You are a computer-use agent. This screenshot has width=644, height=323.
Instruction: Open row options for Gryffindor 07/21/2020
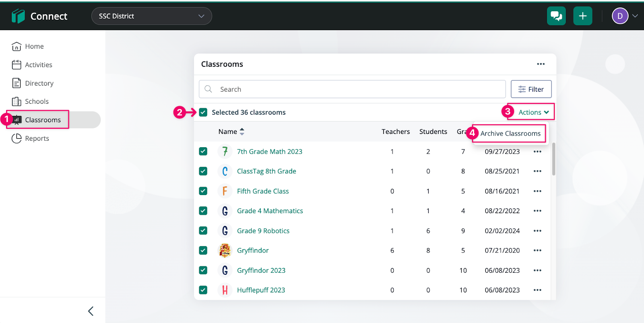pyautogui.click(x=537, y=250)
